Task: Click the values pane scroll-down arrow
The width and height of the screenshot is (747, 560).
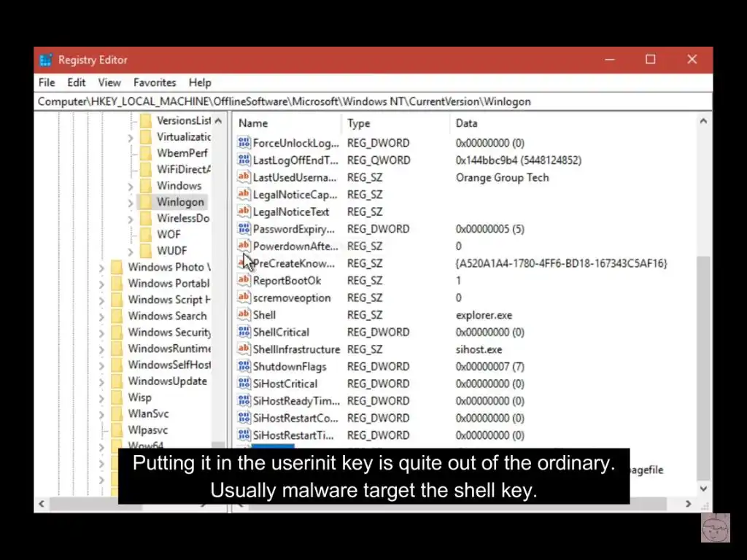Action: (704, 489)
